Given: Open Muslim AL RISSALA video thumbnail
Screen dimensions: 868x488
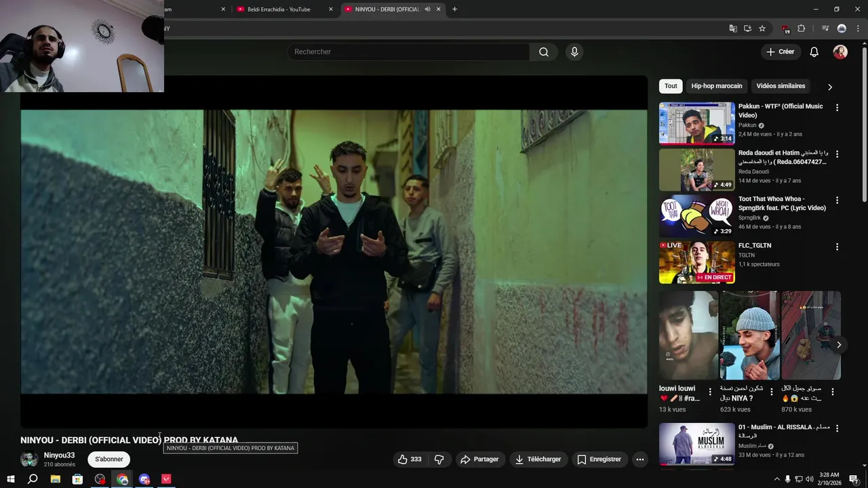Looking at the screenshot, I should click(696, 444).
